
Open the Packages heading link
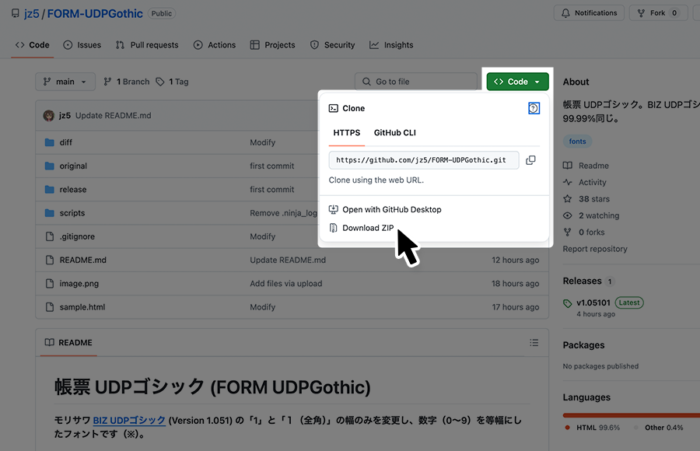[583, 345]
